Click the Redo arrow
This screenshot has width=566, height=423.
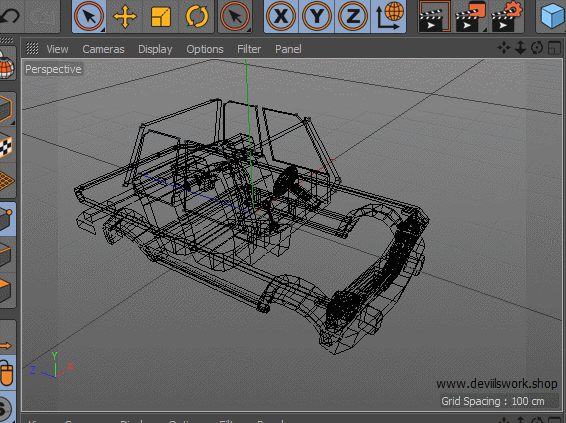pyautogui.click(x=43, y=16)
